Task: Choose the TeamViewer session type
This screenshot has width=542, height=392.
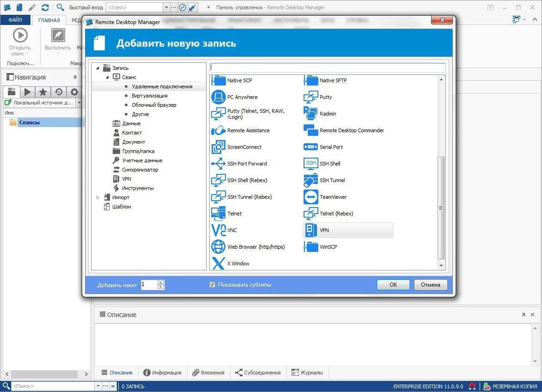Action: tap(325, 196)
